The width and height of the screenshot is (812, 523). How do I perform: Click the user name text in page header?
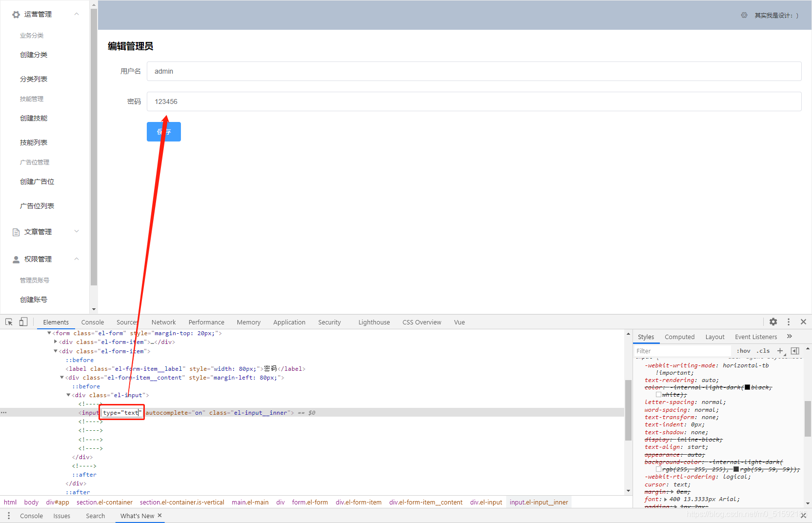pos(776,16)
